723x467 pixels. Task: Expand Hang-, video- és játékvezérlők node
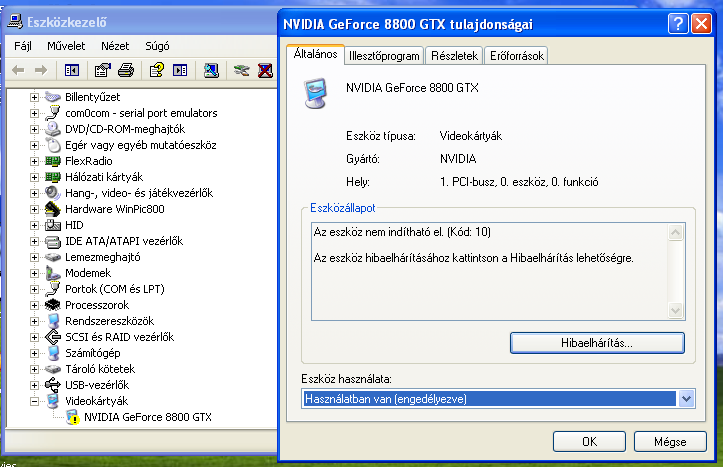[x=34, y=193]
